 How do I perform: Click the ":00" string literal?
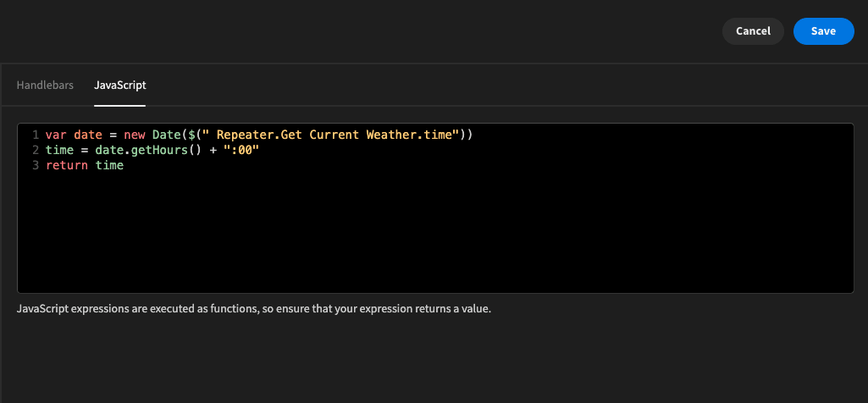pos(241,150)
